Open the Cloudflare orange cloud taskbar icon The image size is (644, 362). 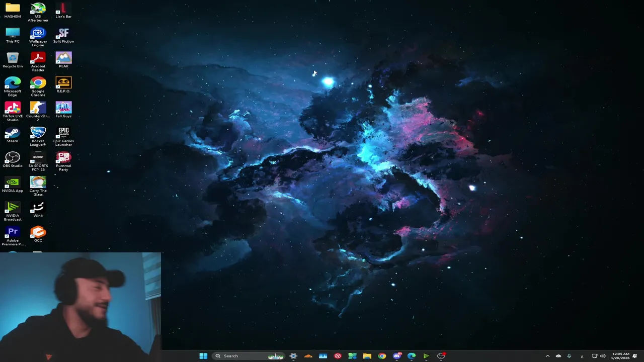coord(308,356)
